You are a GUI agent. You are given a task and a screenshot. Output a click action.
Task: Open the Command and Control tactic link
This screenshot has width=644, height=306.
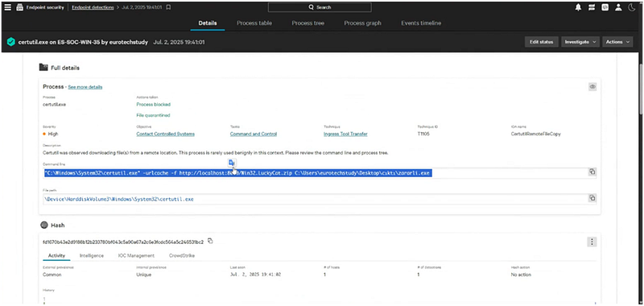(254, 134)
